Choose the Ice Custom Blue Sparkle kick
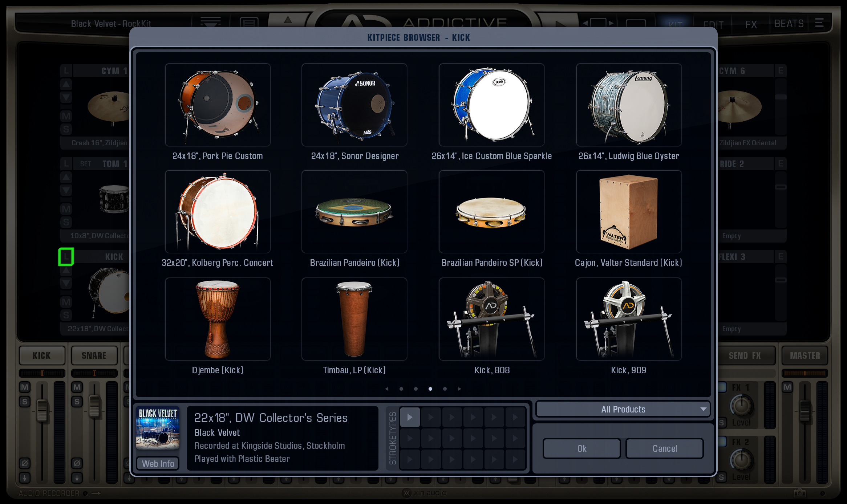The image size is (847, 504). (x=491, y=105)
